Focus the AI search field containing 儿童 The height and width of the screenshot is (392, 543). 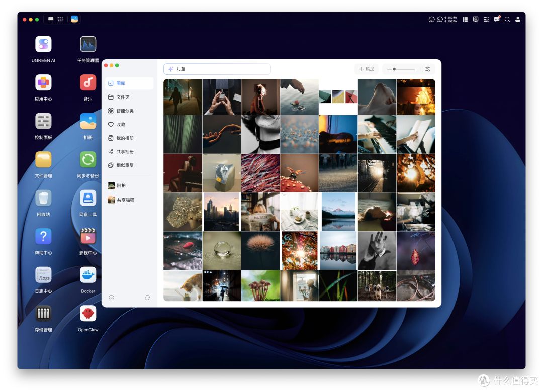[217, 69]
